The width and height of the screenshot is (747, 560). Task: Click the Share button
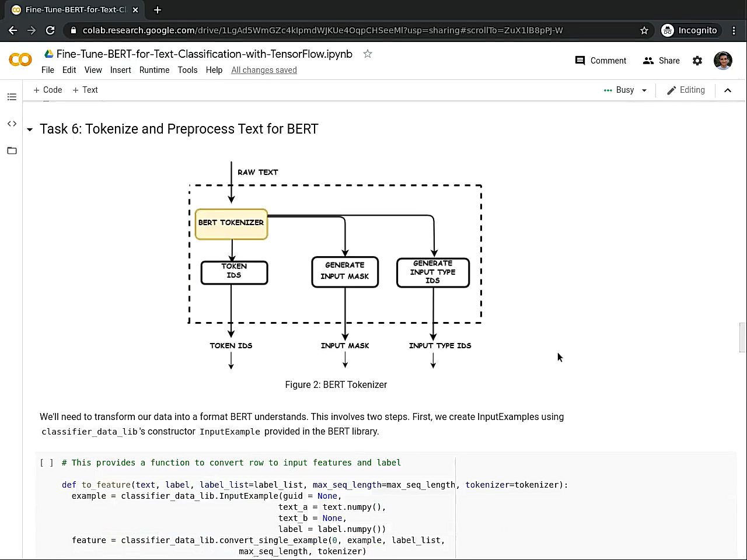pyautogui.click(x=661, y=61)
